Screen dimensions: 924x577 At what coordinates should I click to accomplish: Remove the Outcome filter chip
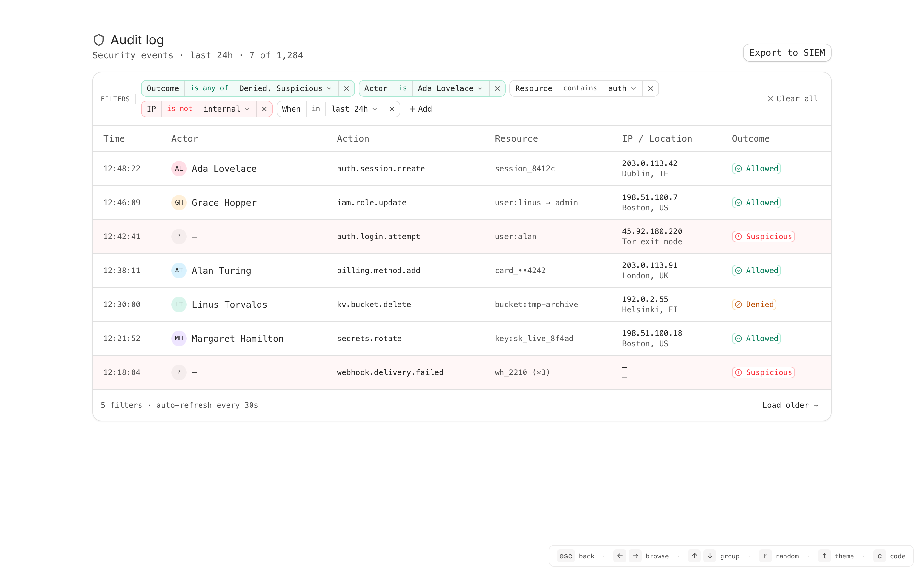click(x=346, y=88)
